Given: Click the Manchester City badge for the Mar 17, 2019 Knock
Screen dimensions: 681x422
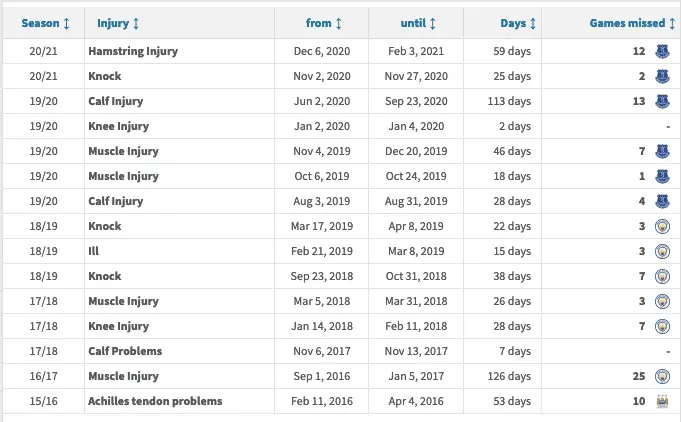Looking at the screenshot, I should 661,226.
